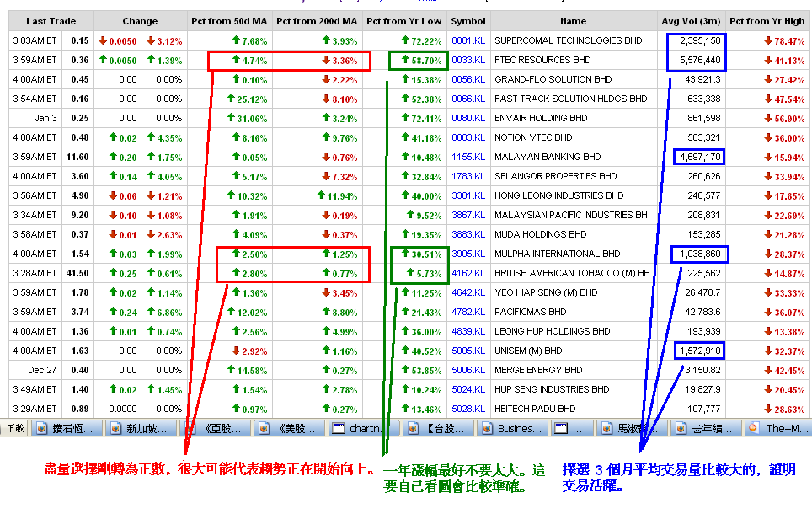Click the 4162.KL symbol link
This screenshot has width=812, height=530.
pos(468,273)
